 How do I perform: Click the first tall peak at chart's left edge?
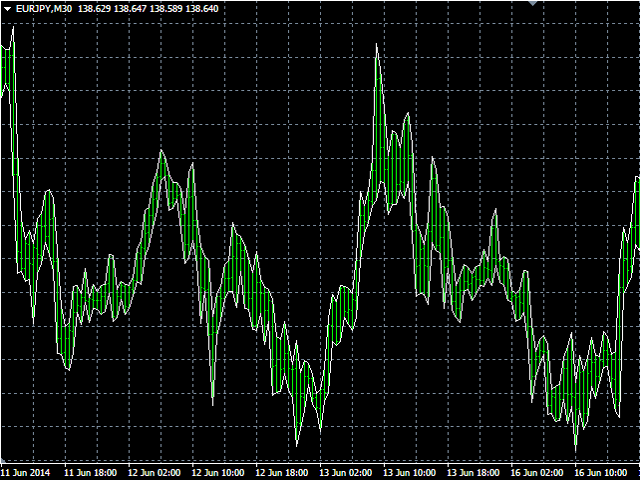pyautogui.click(x=13, y=29)
